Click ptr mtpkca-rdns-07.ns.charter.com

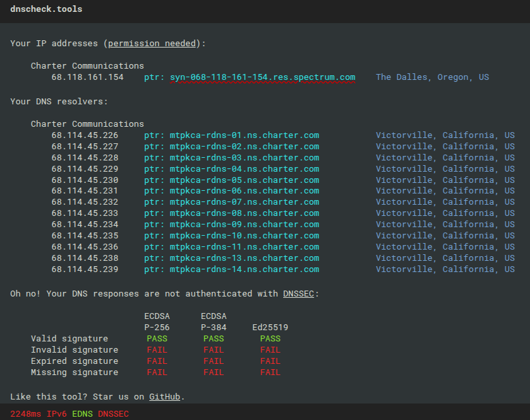(x=244, y=202)
